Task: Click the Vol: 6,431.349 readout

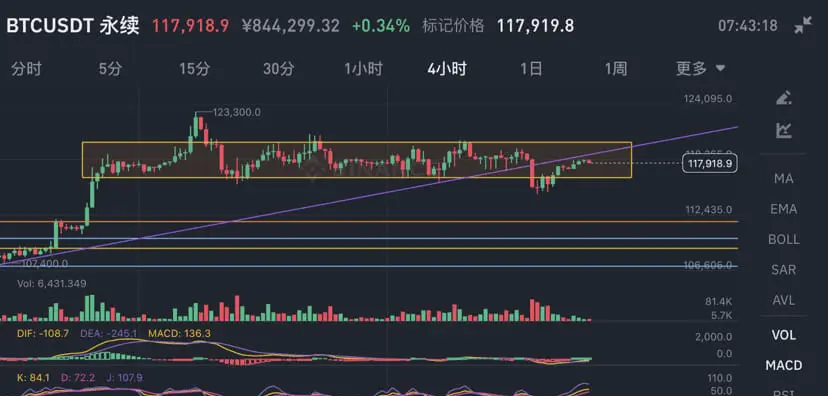Action: (52, 284)
